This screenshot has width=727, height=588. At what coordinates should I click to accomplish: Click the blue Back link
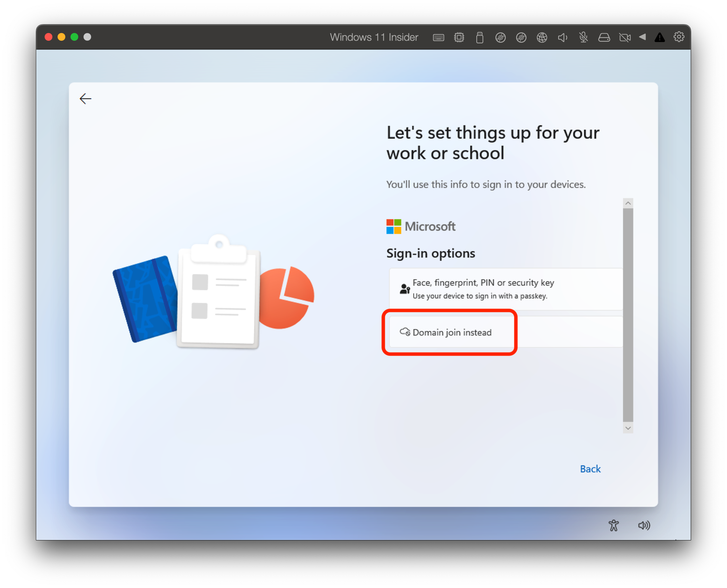(x=590, y=469)
